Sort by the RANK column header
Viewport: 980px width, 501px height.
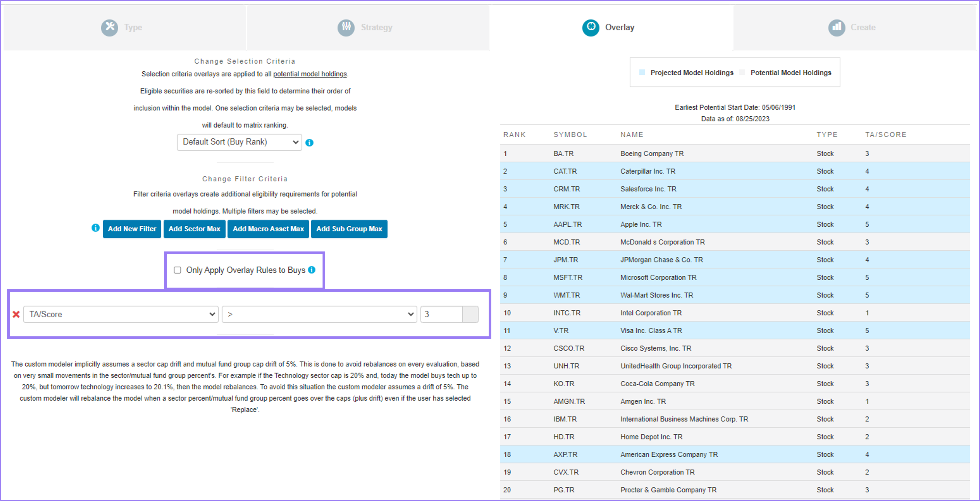pyautogui.click(x=514, y=135)
